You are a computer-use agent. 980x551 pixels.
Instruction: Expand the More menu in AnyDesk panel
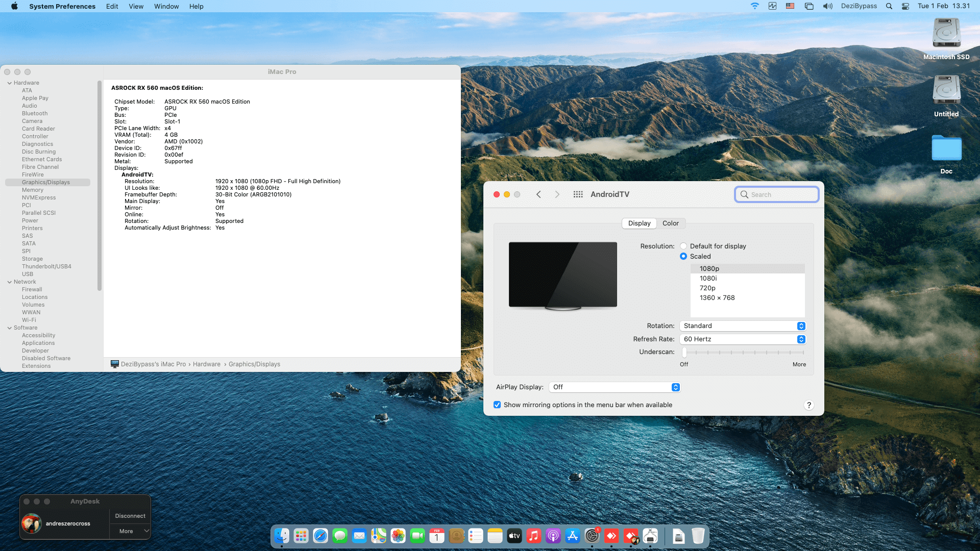(x=130, y=531)
